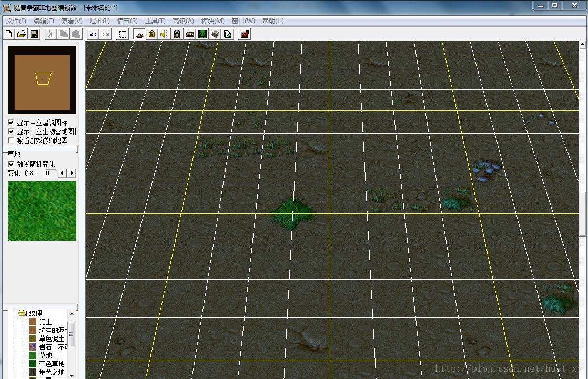The image size is (588, 379).
Task: Open the sound editor speaker icon
Action: click(164, 35)
